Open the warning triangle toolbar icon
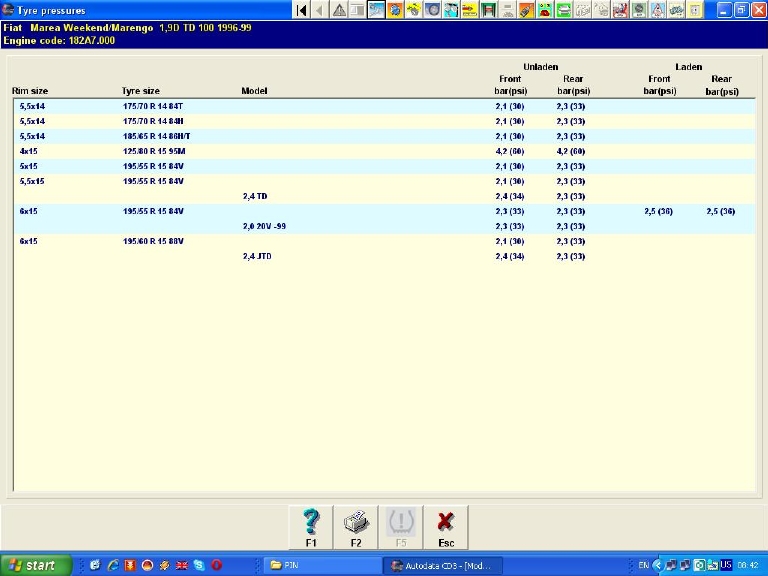This screenshot has height=576, width=768. tap(339, 10)
